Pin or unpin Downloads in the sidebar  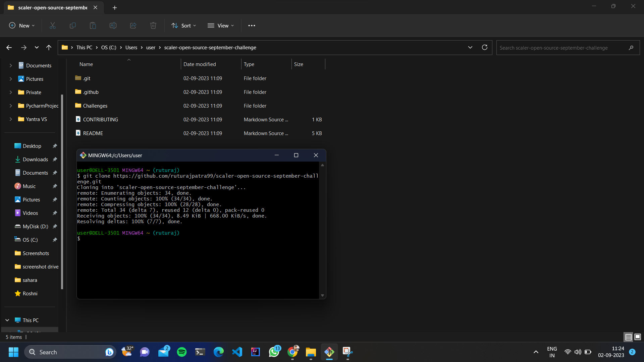55,159
